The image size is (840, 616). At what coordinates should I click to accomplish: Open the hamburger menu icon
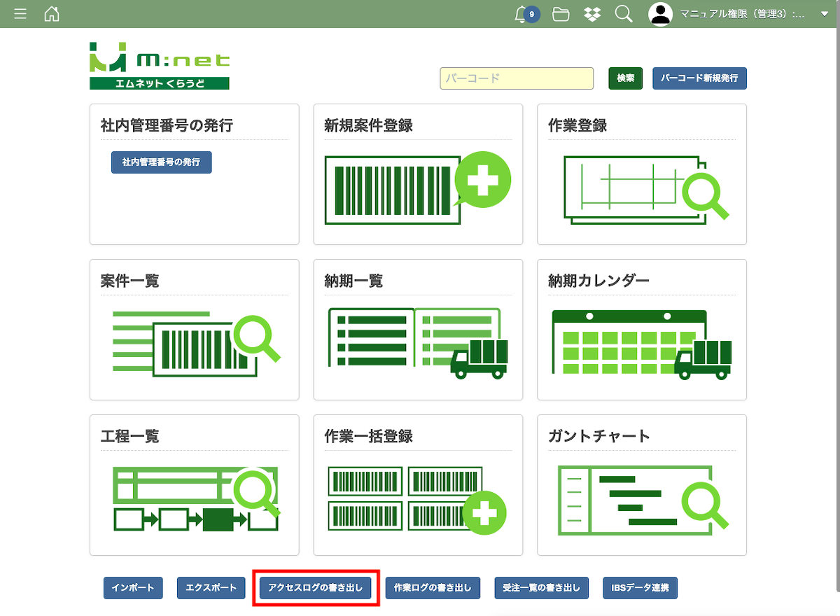[x=20, y=14]
